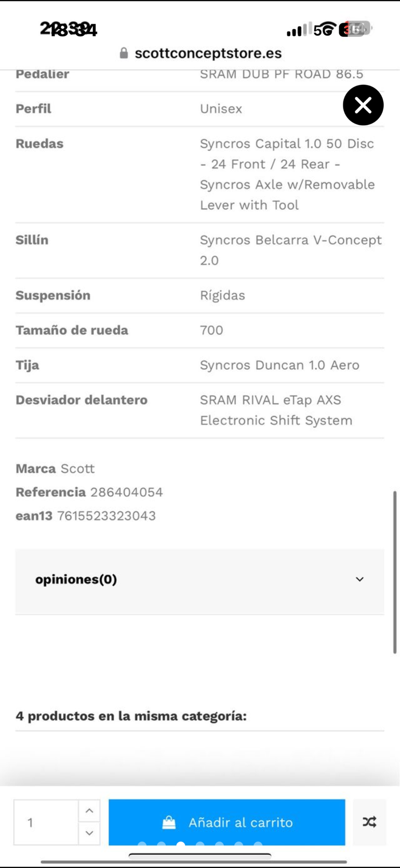400x868 pixels.
Task: Open the opiniones(0) section header
Action: [76, 579]
